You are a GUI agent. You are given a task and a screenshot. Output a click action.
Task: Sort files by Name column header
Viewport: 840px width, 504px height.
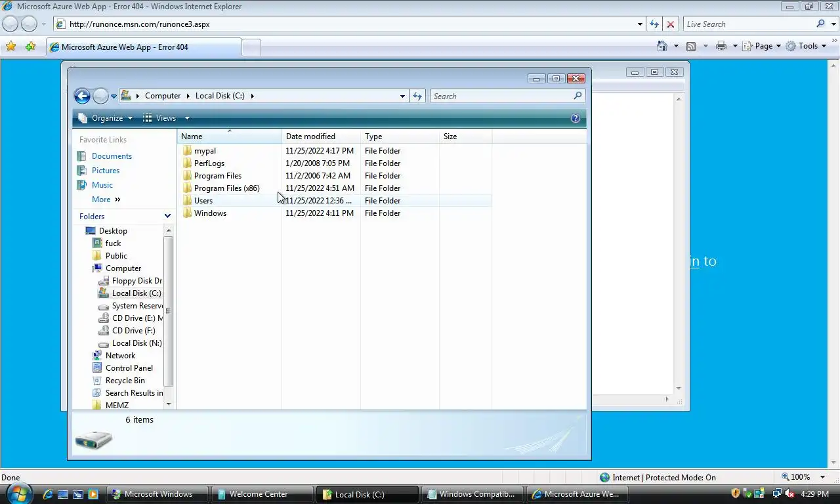point(230,136)
